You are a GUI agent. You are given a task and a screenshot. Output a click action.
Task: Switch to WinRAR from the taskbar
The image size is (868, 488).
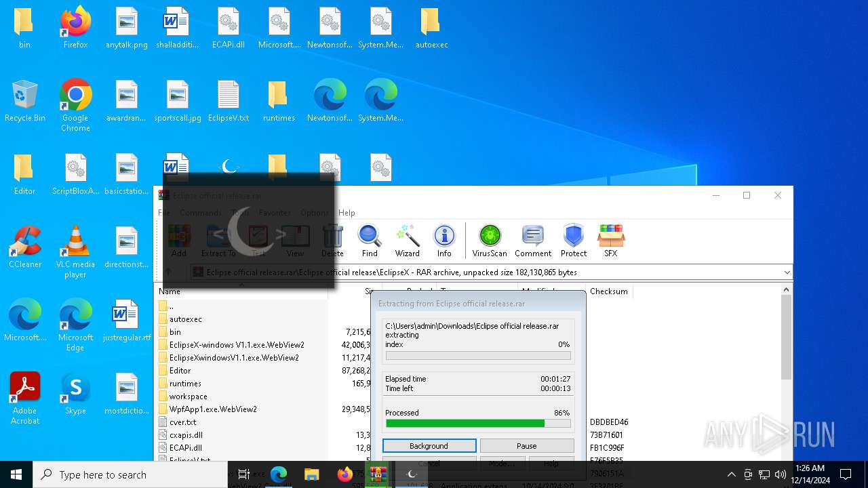click(378, 474)
